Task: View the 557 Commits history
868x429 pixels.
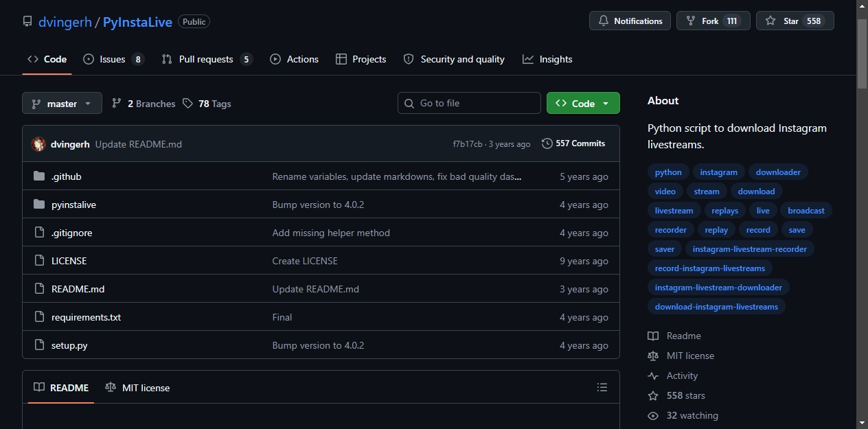Action: click(573, 143)
